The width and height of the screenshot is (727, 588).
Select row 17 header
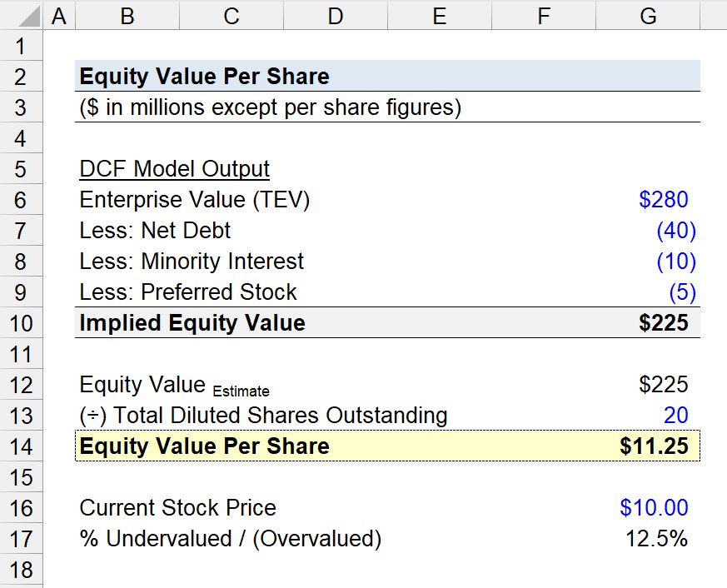[22, 538]
